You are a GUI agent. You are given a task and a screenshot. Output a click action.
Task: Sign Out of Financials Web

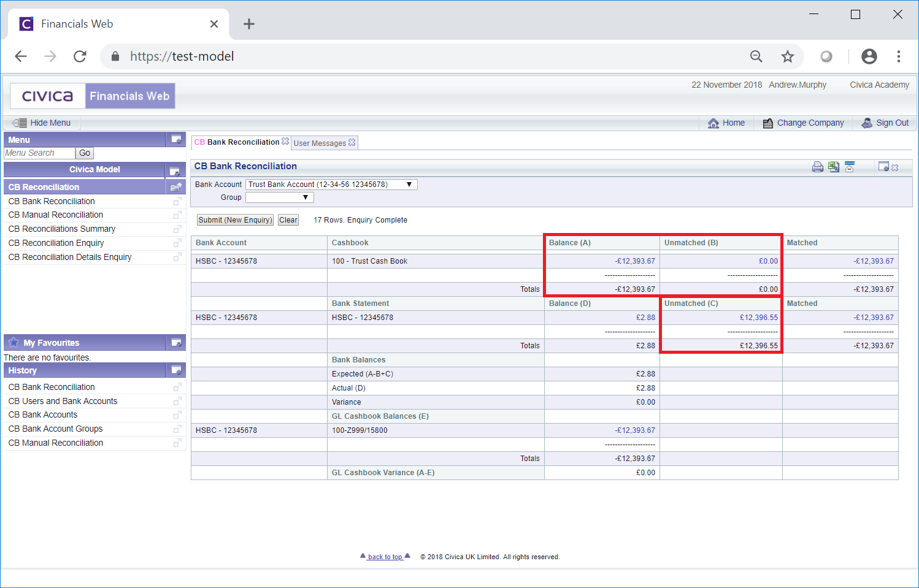coord(885,123)
